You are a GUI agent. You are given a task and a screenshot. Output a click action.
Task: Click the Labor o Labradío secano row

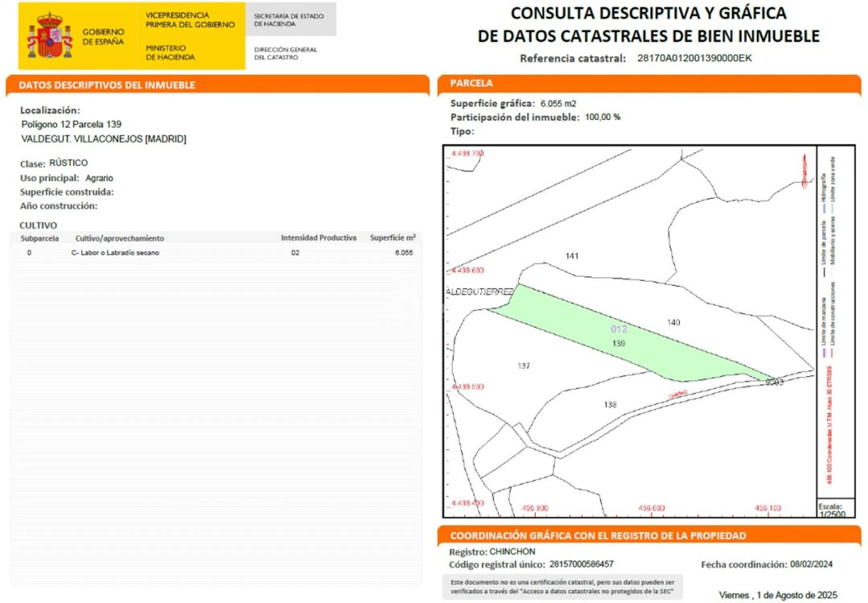(115, 252)
